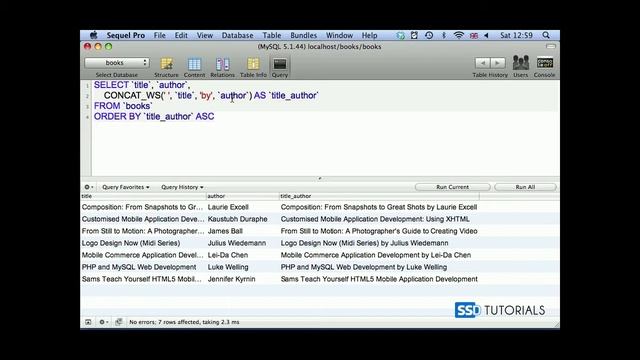This screenshot has width=640, height=360.
Task: Go forward in Table History
Action: pos(498,63)
